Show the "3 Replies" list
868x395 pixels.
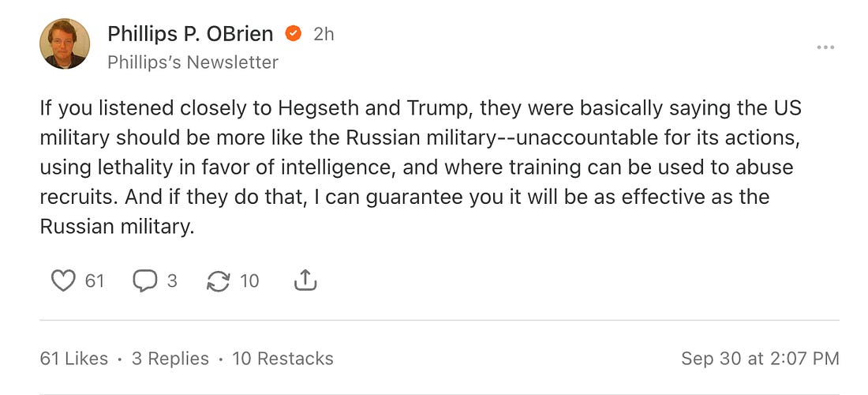(170, 358)
